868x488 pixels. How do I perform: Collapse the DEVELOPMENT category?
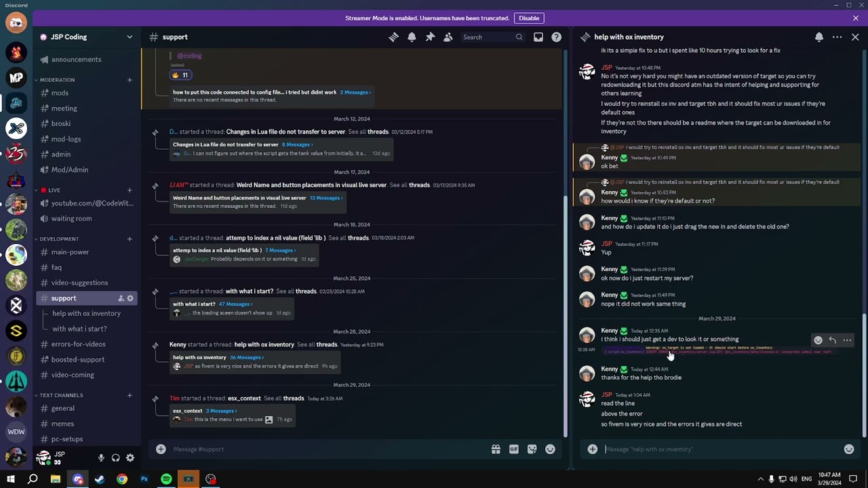tap(59, 239)
